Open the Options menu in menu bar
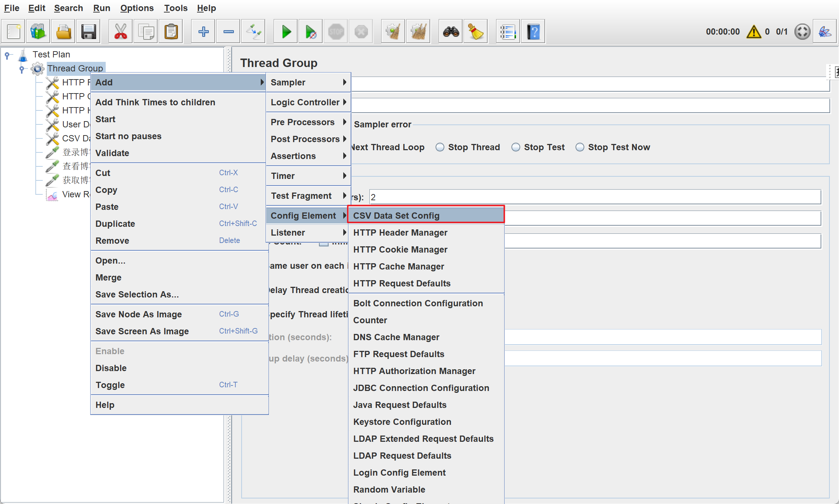 [x=137, y=8]
